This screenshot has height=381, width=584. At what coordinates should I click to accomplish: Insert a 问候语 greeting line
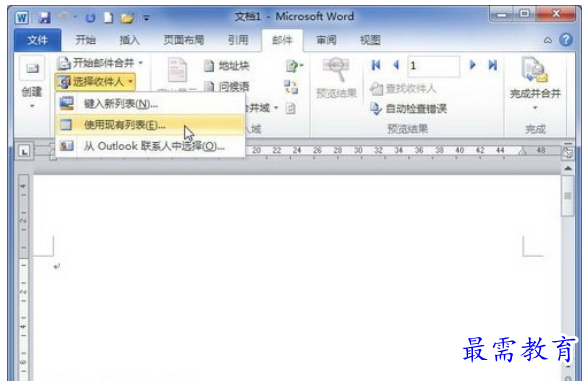point(227,86)
